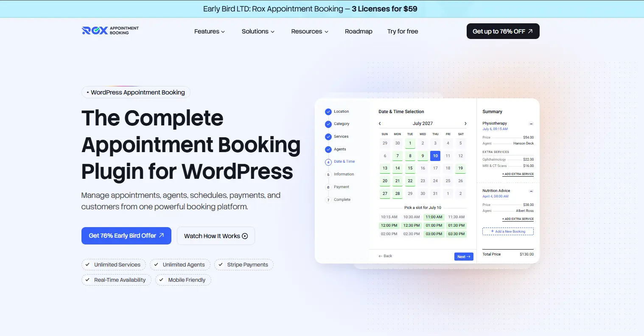Click the April 4, 08:00 AM appointment time

pos(496,197)
